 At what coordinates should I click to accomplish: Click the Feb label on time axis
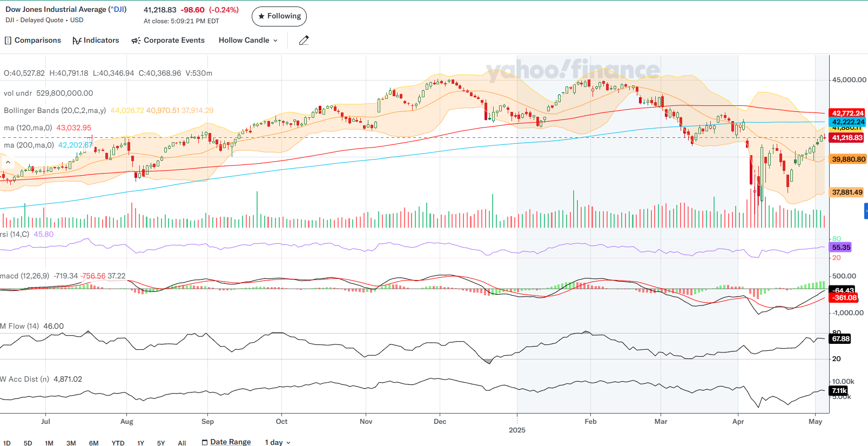pyautogui.click(x=590, y=421)
